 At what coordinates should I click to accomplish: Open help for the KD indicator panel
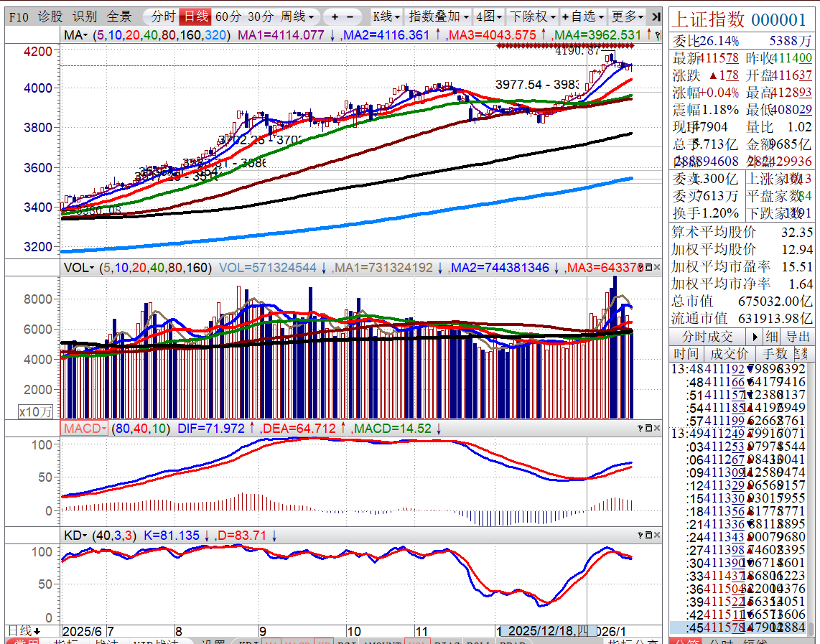point(640,536)
